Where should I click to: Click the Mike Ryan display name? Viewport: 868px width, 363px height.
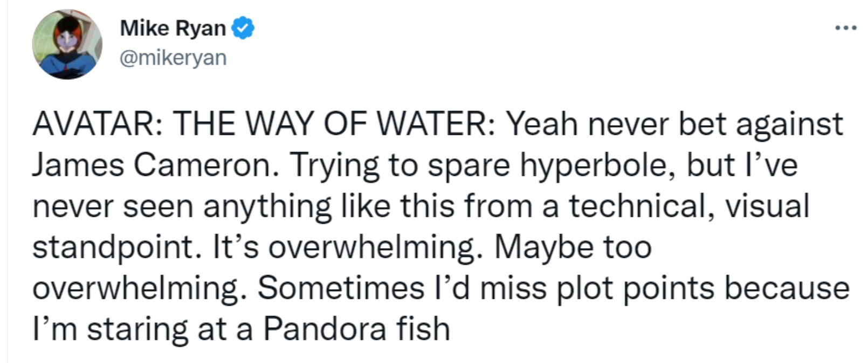tap(173, 28)
